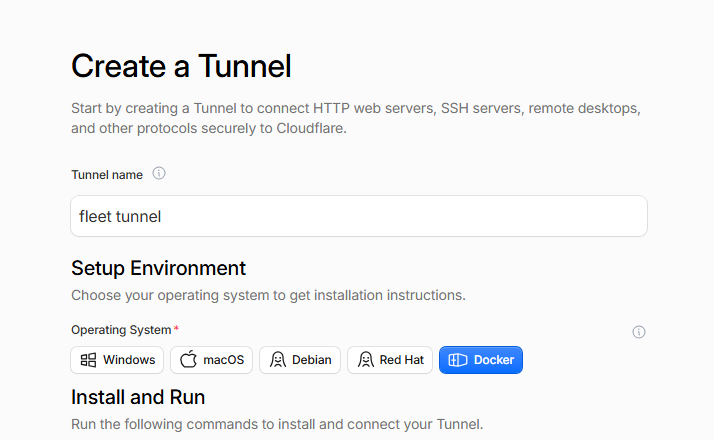Click the info icon beside Tunnel name
This screenshot has height=440, width=714.
158,174
